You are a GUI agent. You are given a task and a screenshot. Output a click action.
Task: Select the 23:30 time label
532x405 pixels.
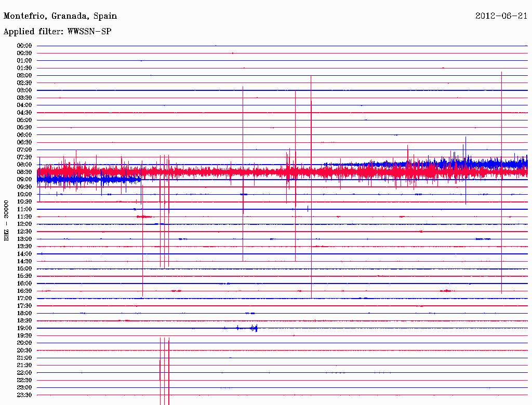pyautogui.click(x=24, y=395)
